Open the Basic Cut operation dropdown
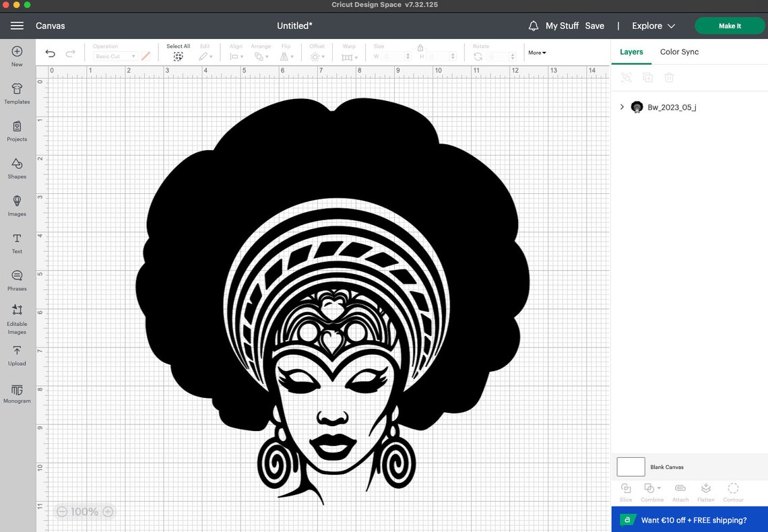 (x=115, y=56)
